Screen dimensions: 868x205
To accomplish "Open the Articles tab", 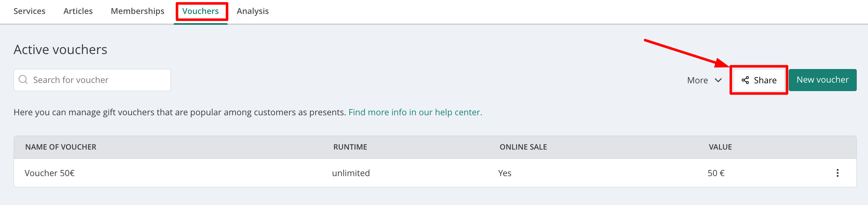I will click(78, 11).
